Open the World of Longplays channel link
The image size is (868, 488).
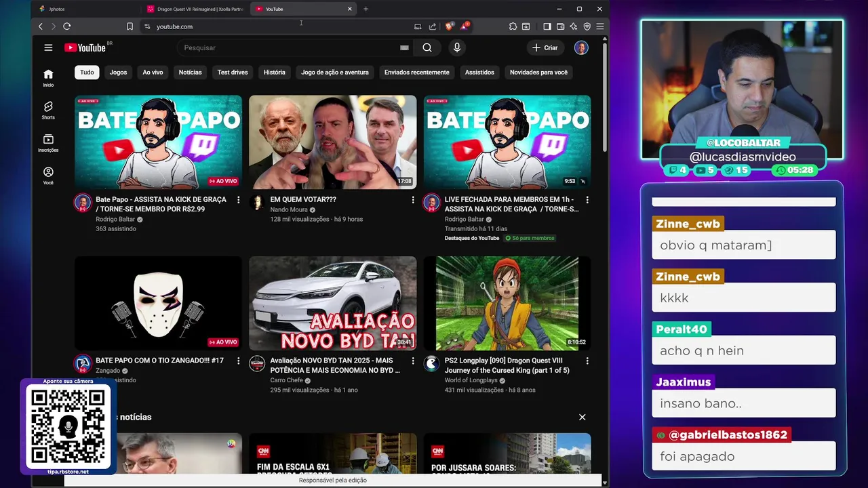click(x=471, y=380)
